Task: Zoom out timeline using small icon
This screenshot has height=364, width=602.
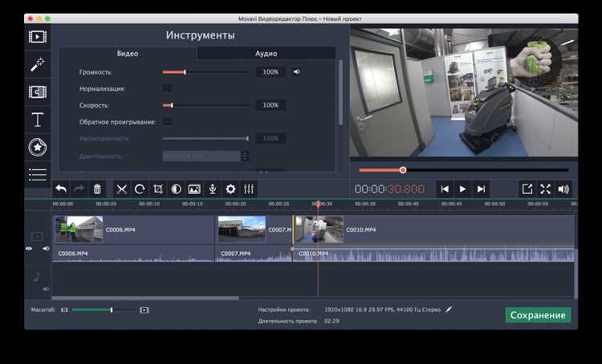Action: 64,310
